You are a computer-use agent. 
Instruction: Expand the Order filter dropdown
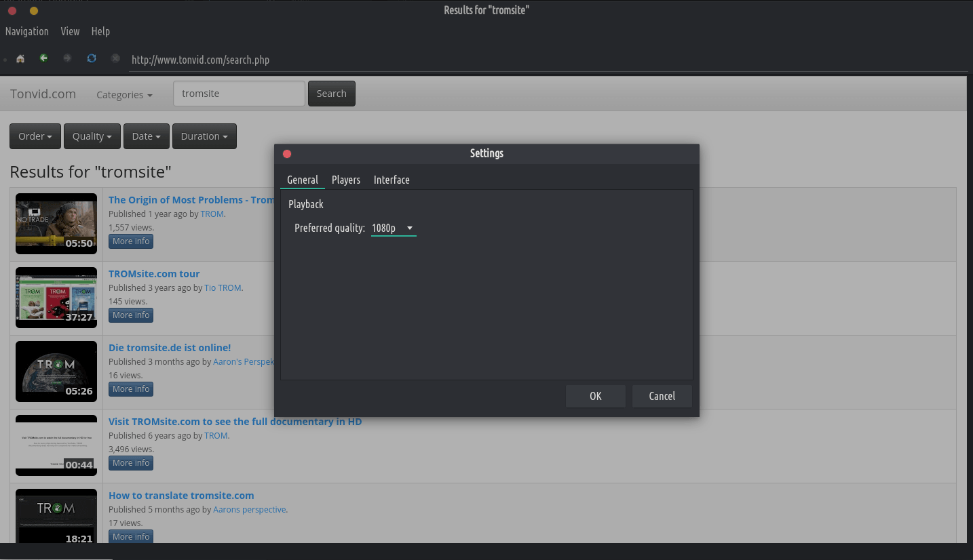pos(35,136)
